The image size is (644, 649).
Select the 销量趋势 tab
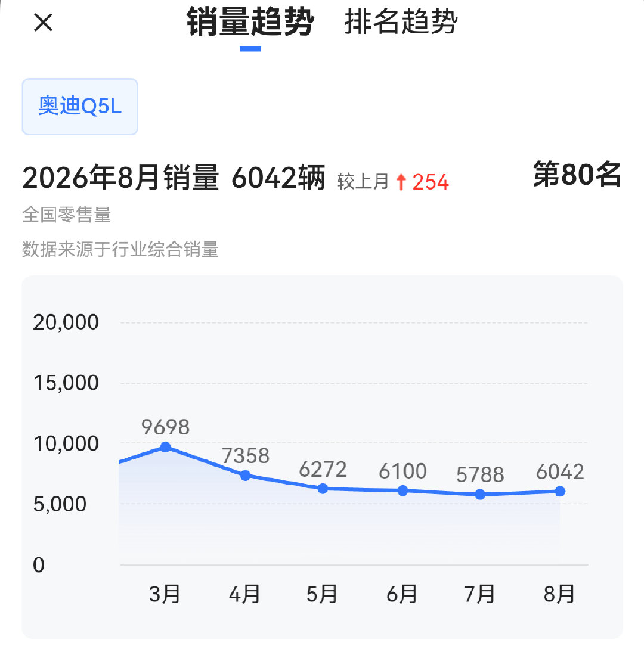[x=250, y=21]
